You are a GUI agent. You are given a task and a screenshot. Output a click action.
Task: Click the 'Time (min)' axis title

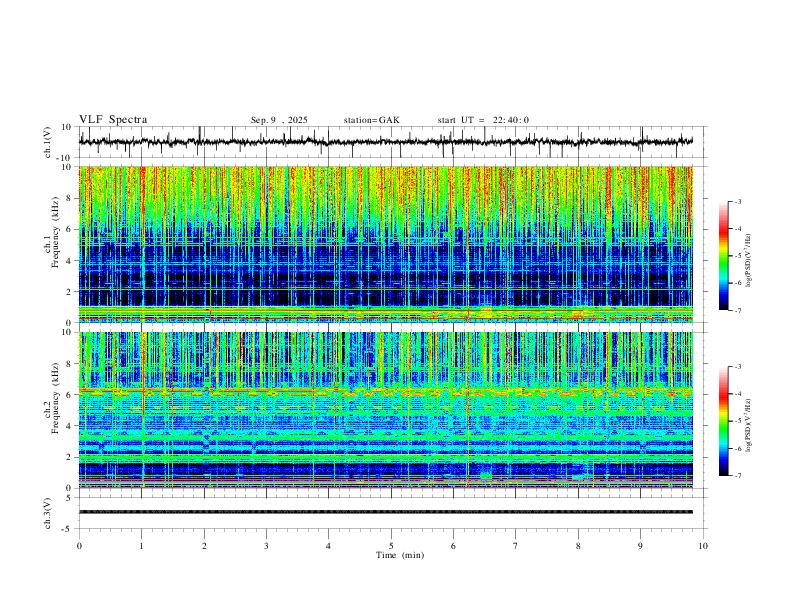(400, 555)
